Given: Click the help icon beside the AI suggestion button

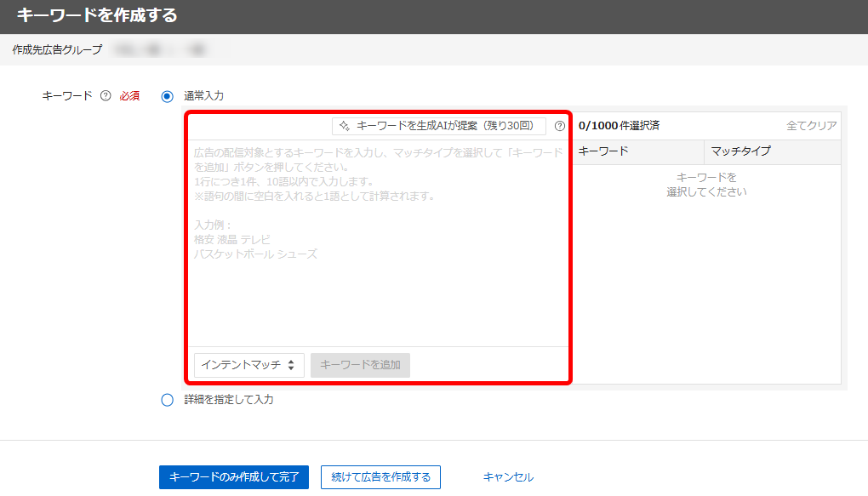Looking at the screenshot, I should point(560,126).
